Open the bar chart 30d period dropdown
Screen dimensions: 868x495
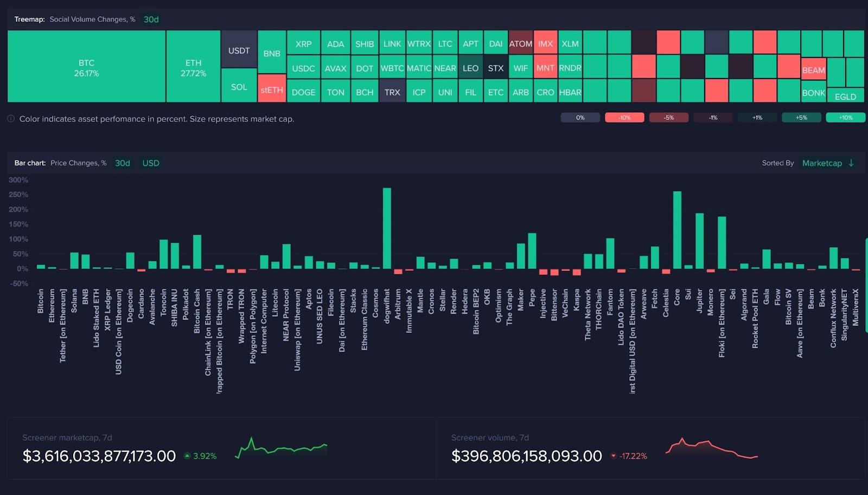(x=123, y=163)
